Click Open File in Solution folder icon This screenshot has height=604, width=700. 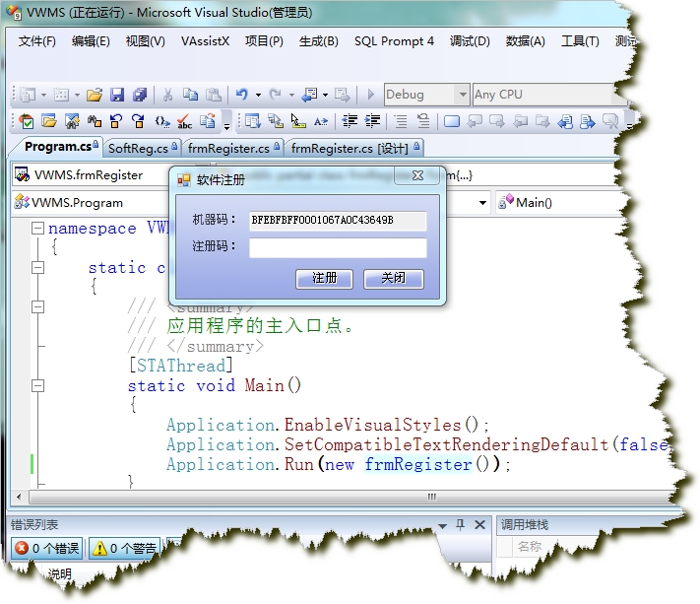coord(49,121)
